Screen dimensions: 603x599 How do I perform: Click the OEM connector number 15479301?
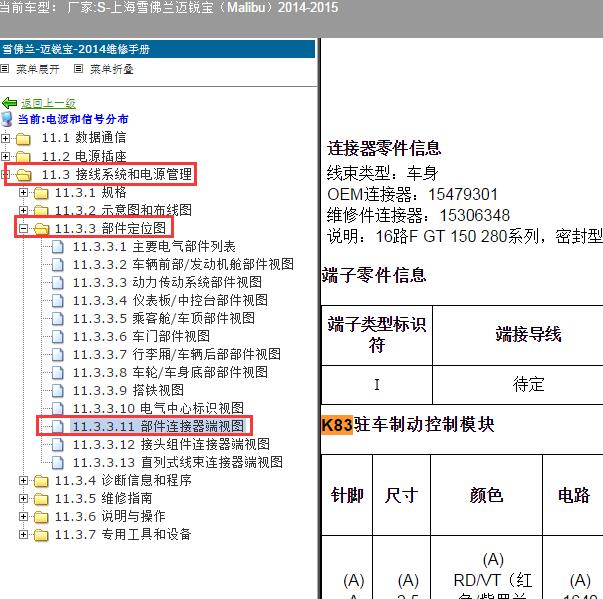click(x=463, y=195)
